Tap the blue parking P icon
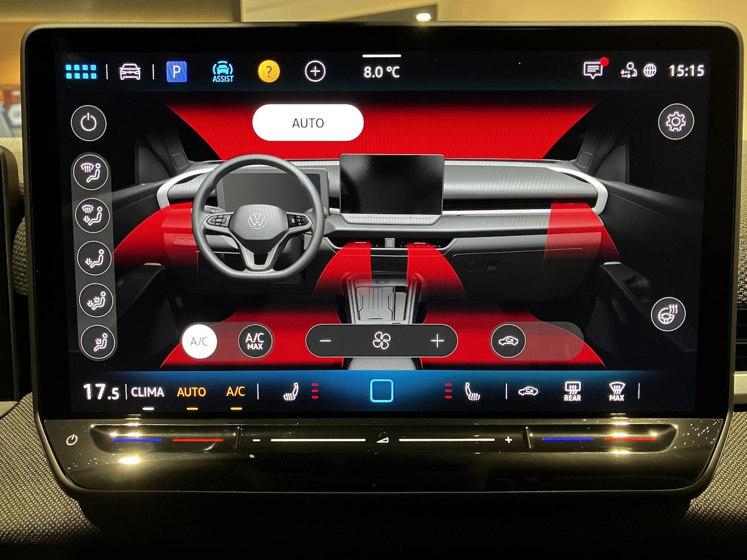 176,72
